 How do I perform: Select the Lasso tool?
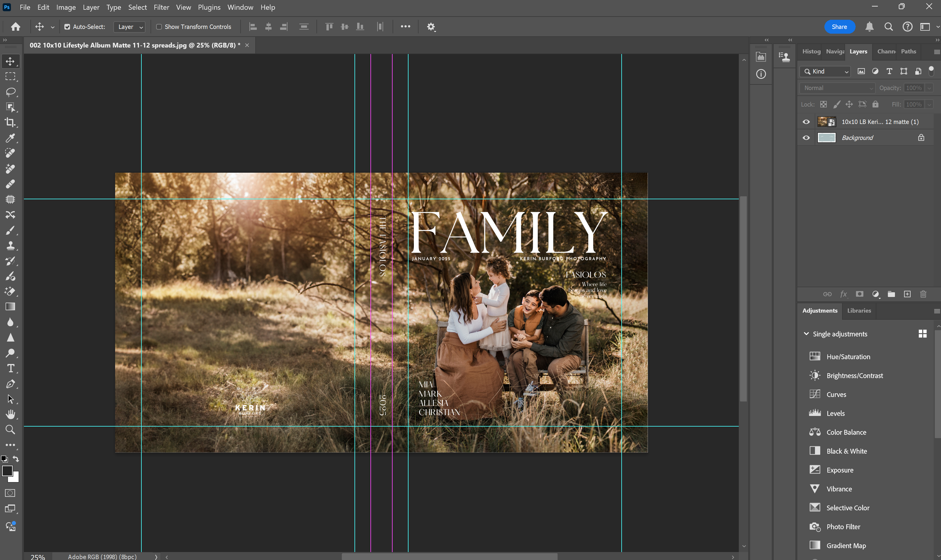(10, 92)
